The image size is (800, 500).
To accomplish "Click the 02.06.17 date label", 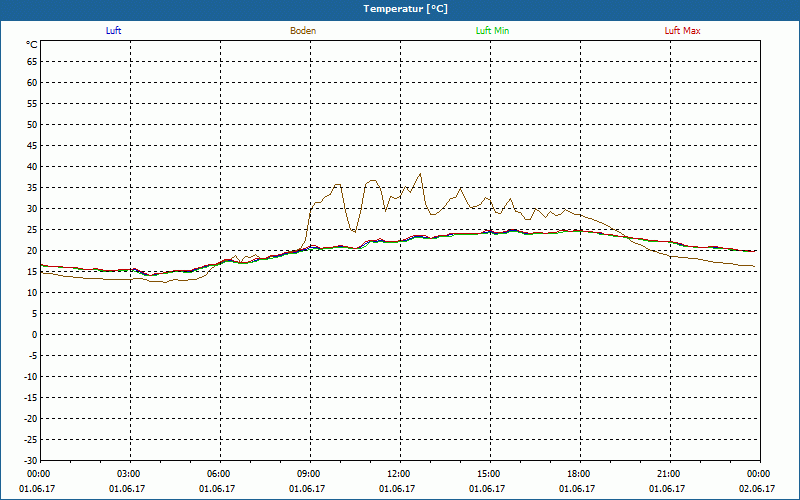I will 757,489.
